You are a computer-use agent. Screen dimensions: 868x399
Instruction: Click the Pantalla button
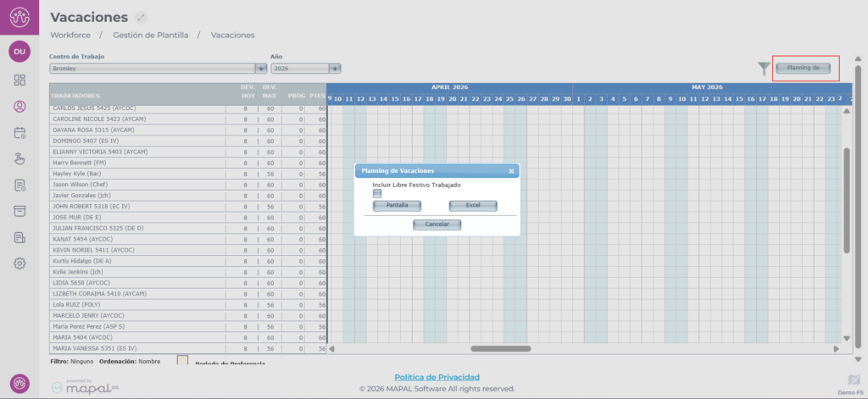point(397,206)
